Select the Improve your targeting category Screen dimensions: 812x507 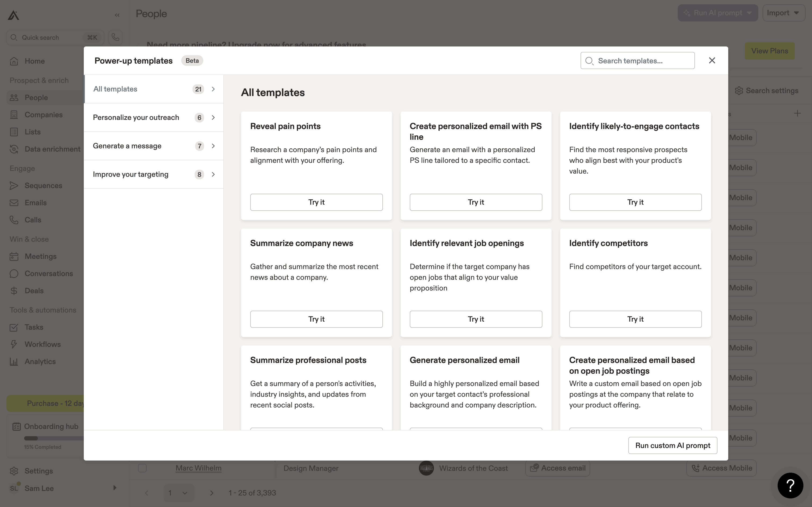tap(154, 174)
